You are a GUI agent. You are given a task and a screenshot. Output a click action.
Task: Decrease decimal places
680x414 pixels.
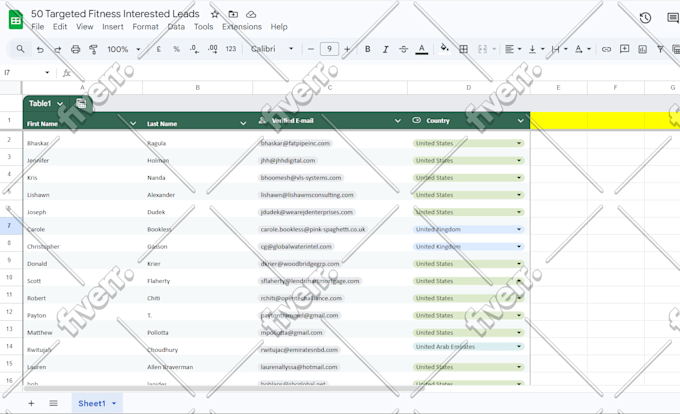tap(194, 49)
